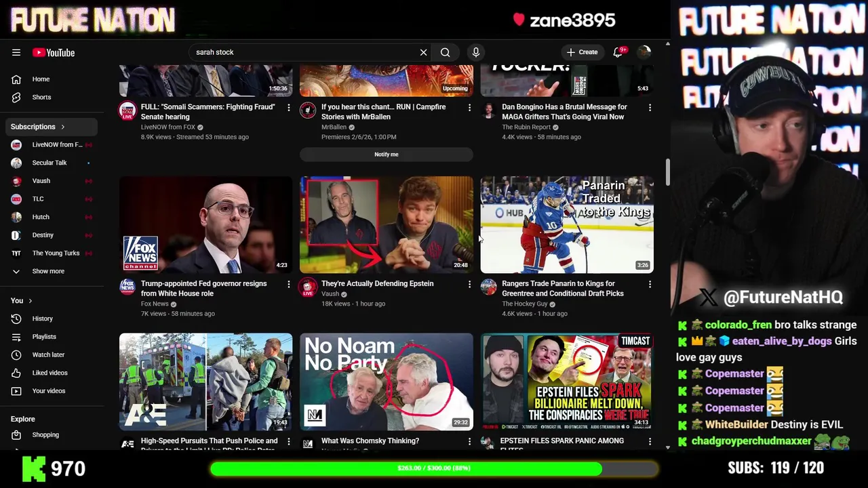Viewport: 868px width, 488px height.
Task: Click the LiveNOW from FOX channel avatar
Action: pos(127,111)
